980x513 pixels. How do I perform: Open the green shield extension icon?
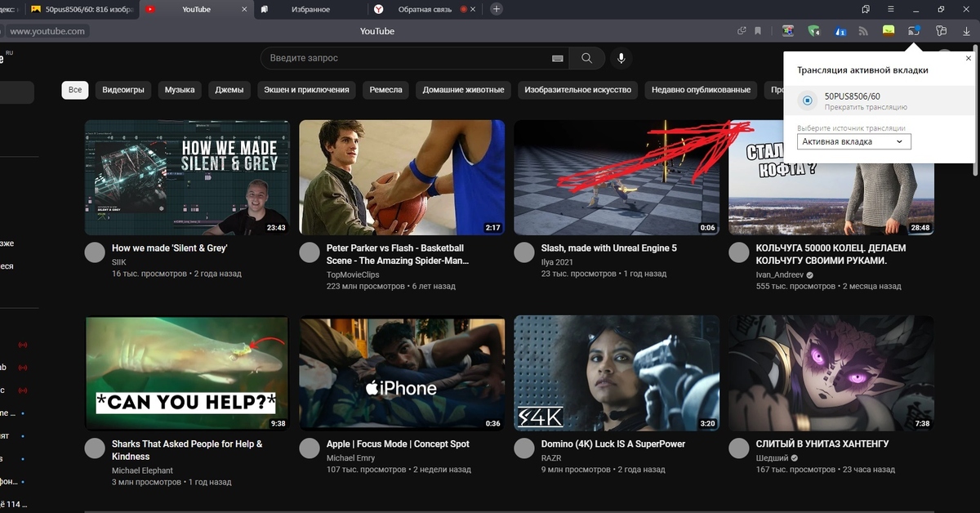pyautogui.click(x=813, y=31)
